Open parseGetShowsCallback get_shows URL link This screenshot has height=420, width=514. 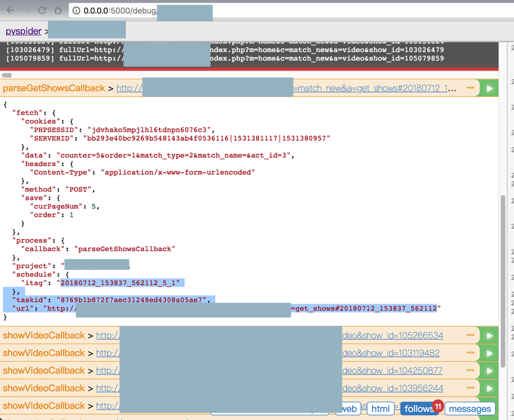coord(282,88)
